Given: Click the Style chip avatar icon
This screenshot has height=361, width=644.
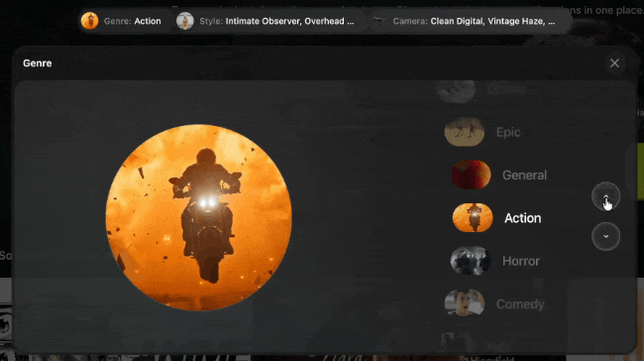Looking at the screenshot, I should (x=185, y=21).
